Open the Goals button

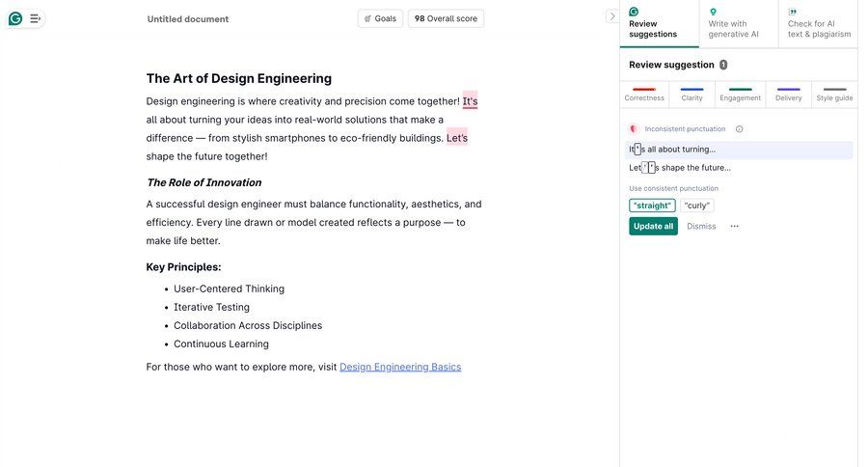(x=380, y=18)
